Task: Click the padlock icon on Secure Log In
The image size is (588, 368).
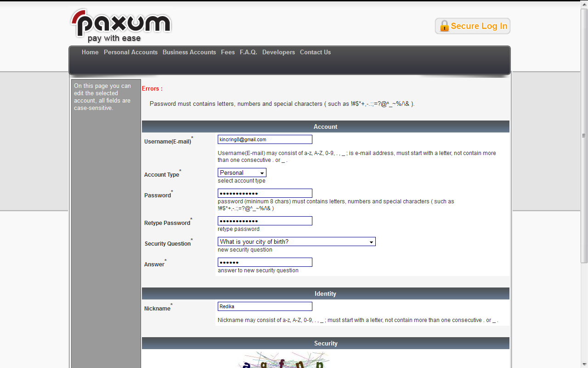Action: click(x=444, y=26)
